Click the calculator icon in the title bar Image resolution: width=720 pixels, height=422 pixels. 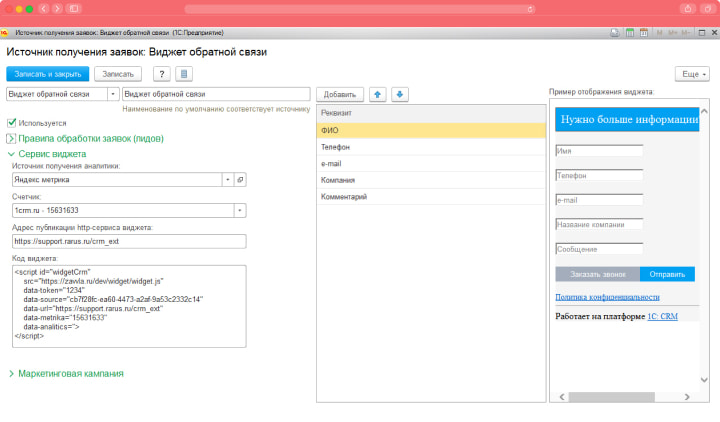click(630, 32)
